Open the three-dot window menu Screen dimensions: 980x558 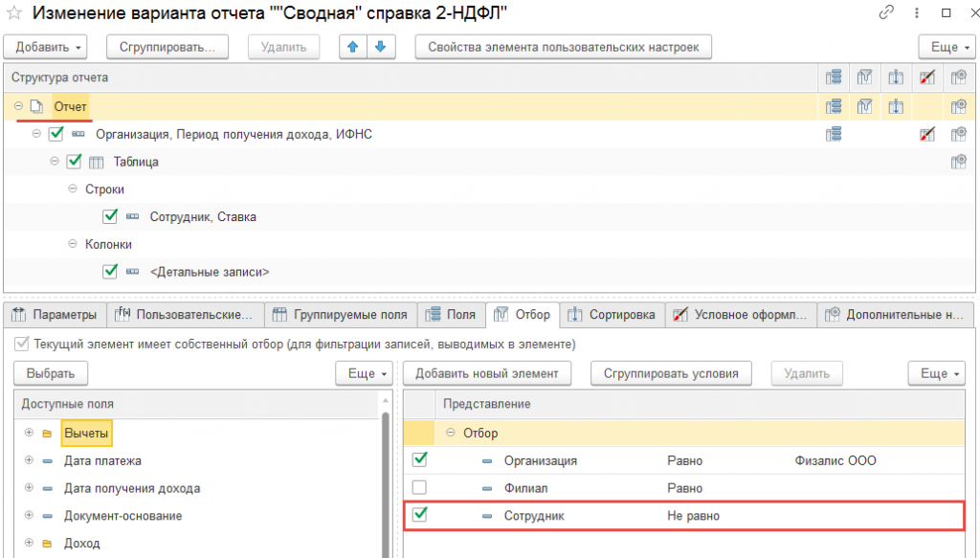917,12
